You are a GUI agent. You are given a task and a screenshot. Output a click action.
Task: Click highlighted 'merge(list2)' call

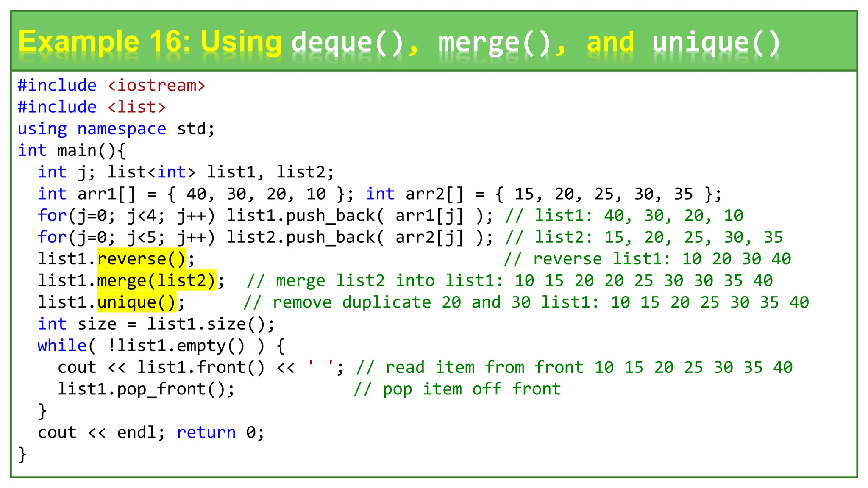click(x=157, y=280)
